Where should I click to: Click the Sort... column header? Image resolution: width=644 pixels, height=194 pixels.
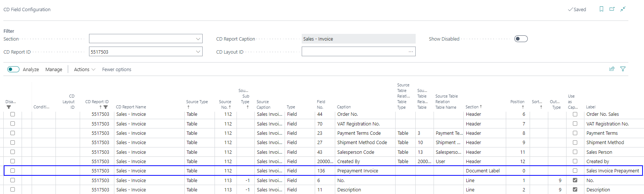[x=537, y=104]
